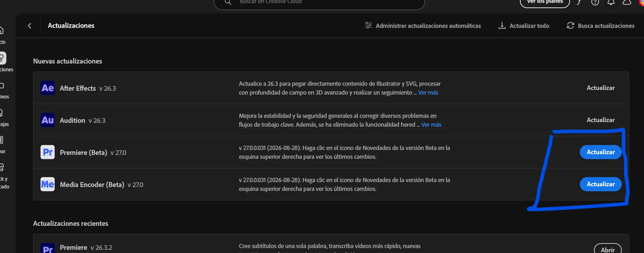This screenshot has width=644, height=253.
Task: Click blue Actualizar for Media Encoder (Beta)
Action: click(601, 184)
